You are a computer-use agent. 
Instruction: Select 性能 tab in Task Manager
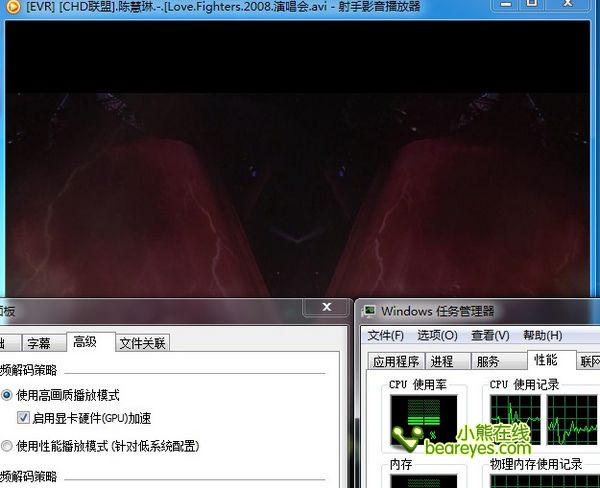pos(551,360)
